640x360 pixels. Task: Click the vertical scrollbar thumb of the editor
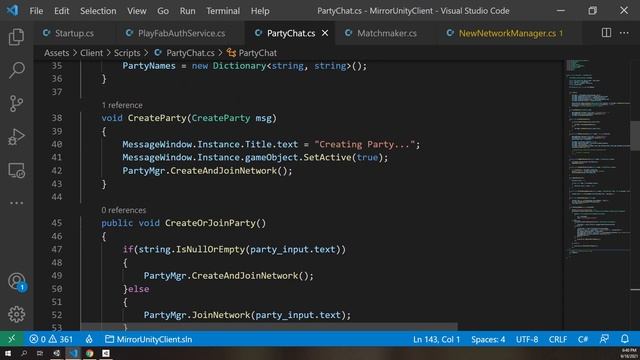click(x=635, y=136)
